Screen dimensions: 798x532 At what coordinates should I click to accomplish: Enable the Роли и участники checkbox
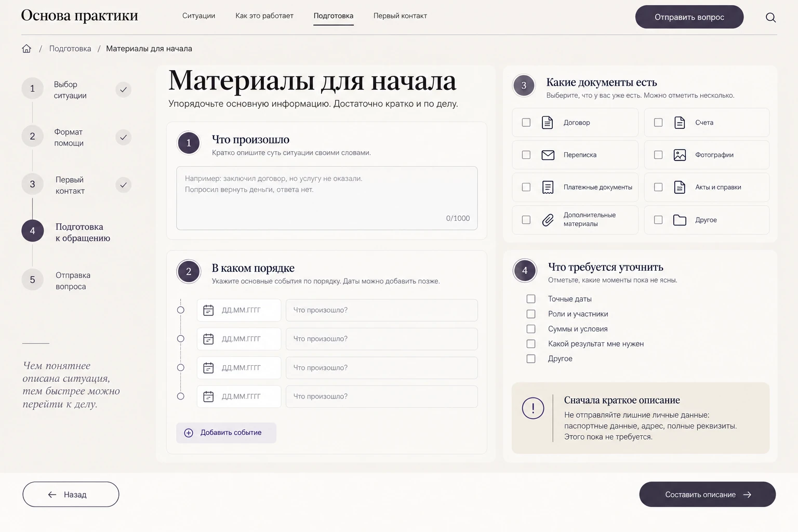[x=531, y=314]
